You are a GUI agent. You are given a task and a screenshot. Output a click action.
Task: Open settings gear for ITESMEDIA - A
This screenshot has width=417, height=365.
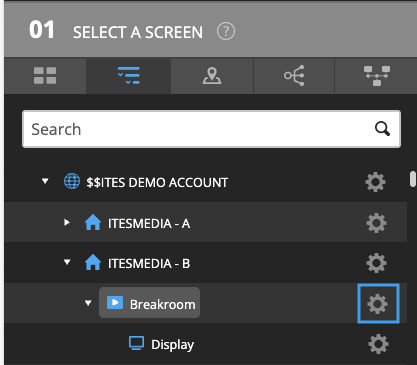coord(376,223)
